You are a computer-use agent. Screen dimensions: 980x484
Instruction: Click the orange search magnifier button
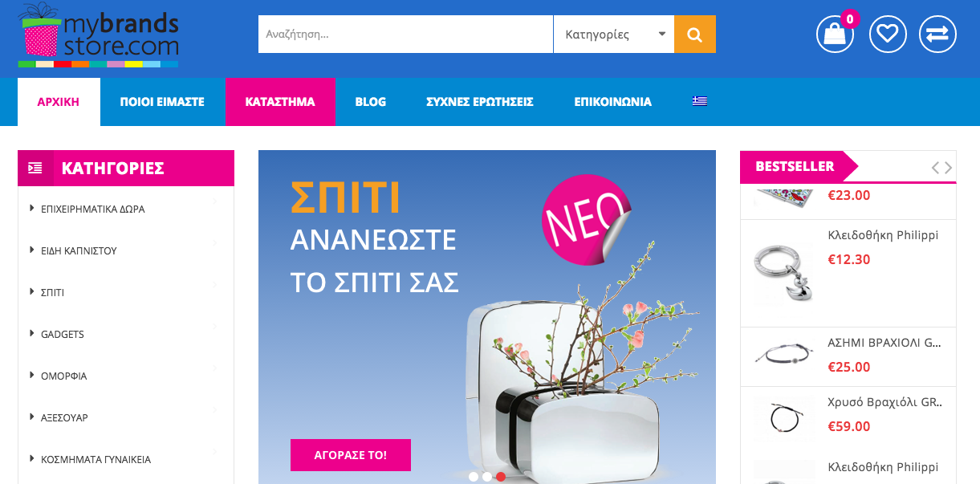tap(695, 35)
